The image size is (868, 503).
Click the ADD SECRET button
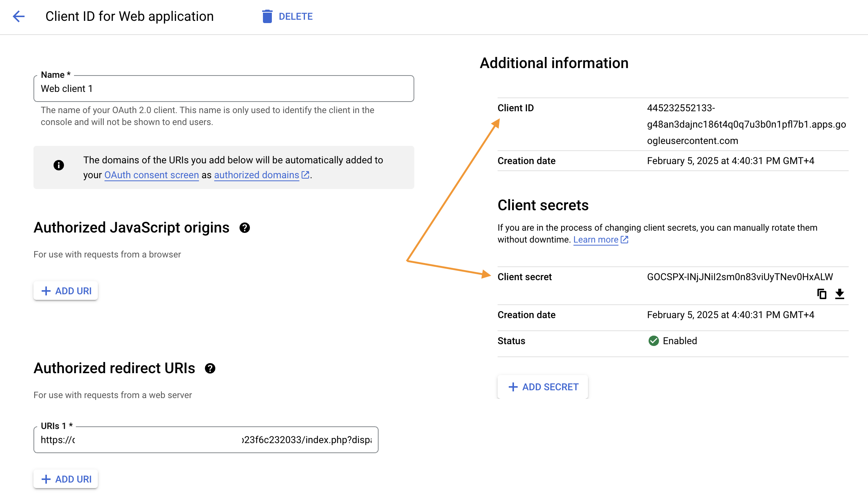click(543, 387)
